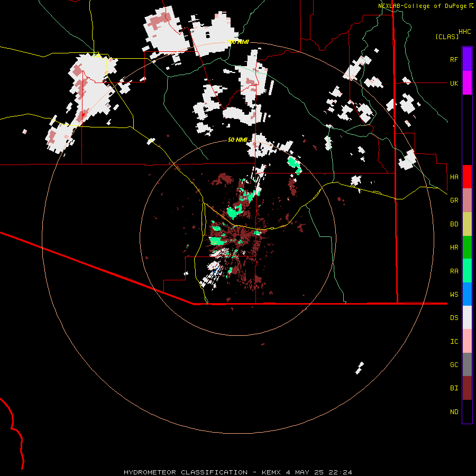
Task: Click the HA red legend swatch
Action: (467, 177)
